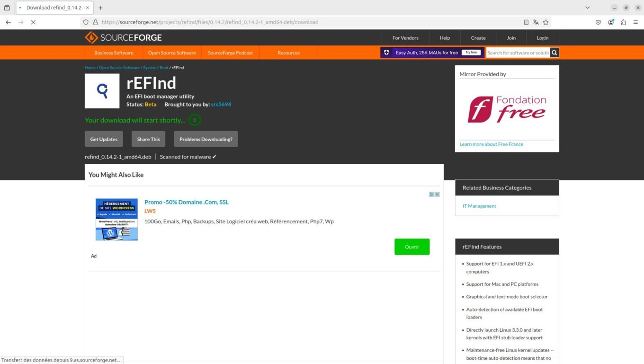Click the search magnifier button
This screenshot has width=644, height=364.
[x=555, y=53]
